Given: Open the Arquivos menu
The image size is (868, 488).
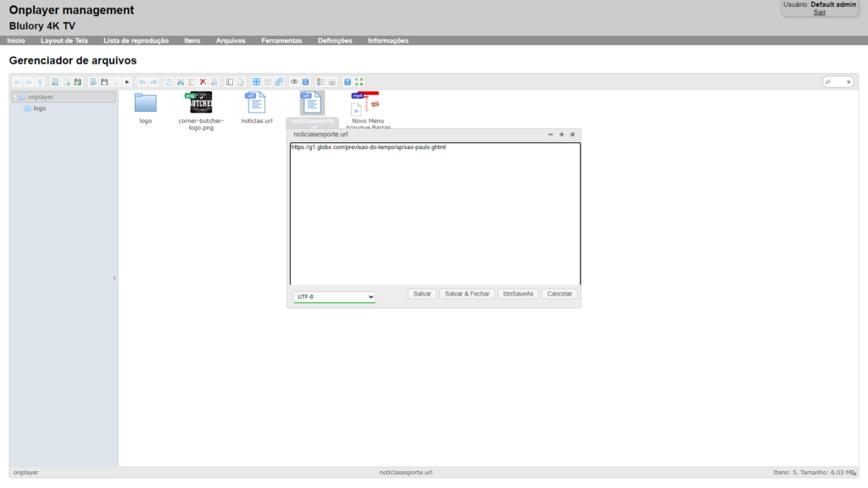Looking at the screenshot, I should (x=231, y=41).
